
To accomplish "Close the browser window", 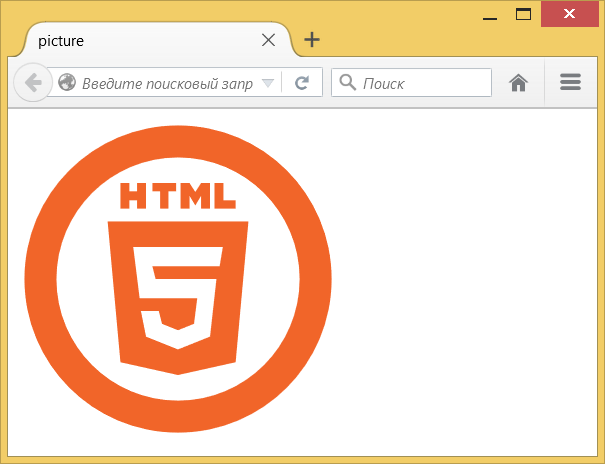I will (x=570, y=14).
